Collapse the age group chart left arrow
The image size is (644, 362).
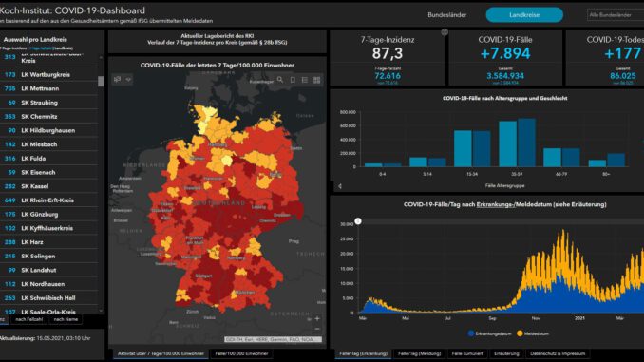click(340, 186)
